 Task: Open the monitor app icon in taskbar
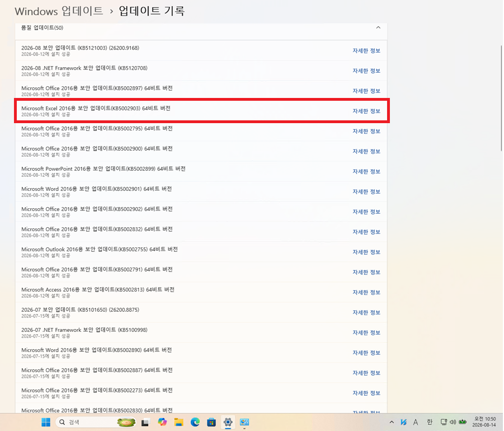click(244, 422)
